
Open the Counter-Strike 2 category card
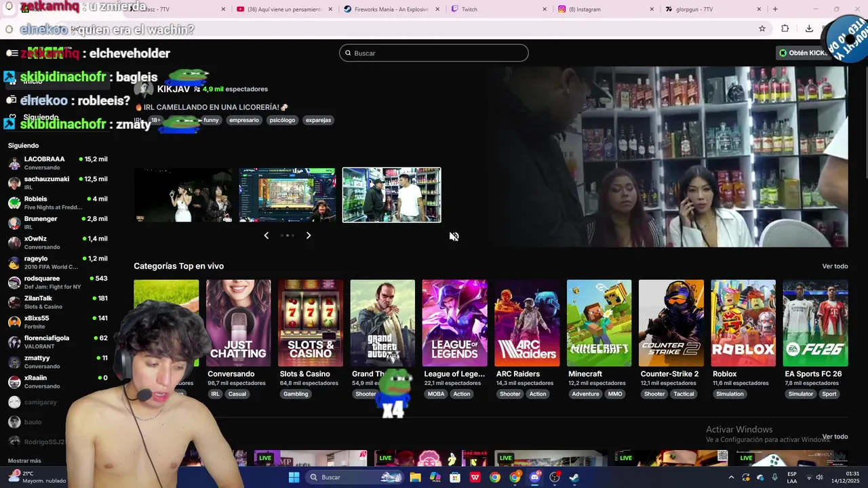click(x=671, y=323)
